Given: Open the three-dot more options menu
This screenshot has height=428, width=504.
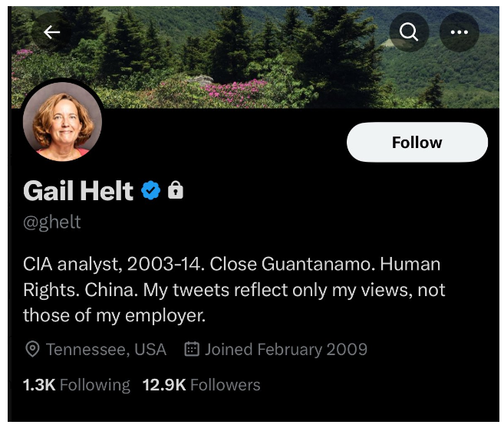Looking at the screenshot, I should [x=459, y=32].
